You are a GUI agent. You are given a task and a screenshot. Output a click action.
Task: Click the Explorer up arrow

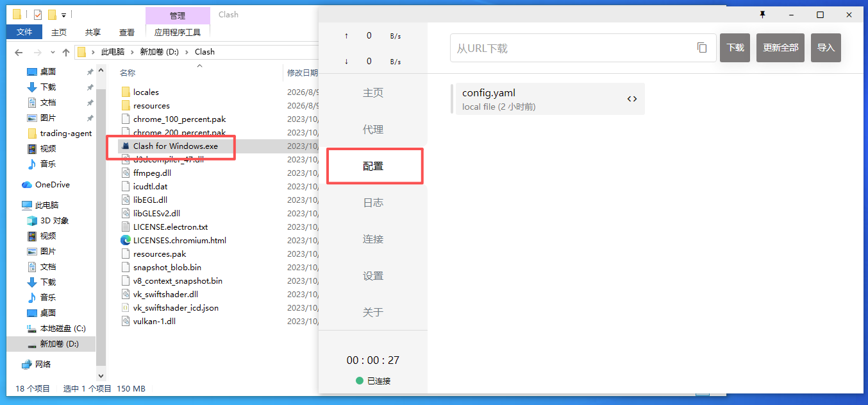(66, 52)
